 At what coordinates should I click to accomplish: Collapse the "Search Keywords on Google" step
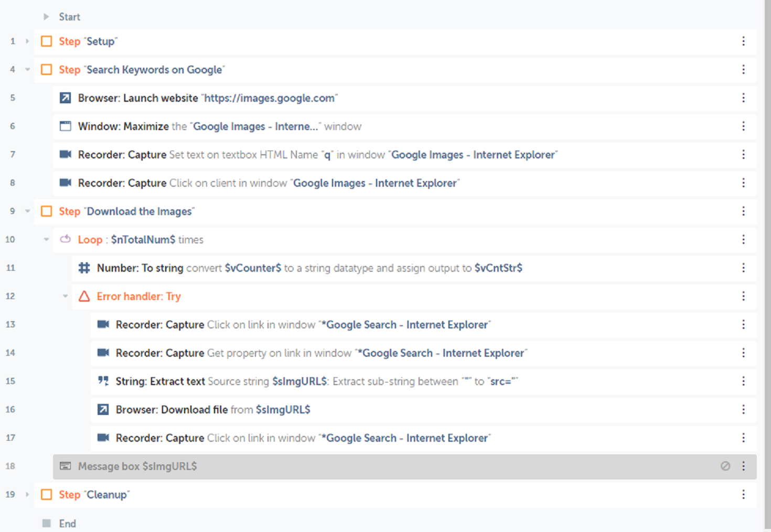(27, 70)
